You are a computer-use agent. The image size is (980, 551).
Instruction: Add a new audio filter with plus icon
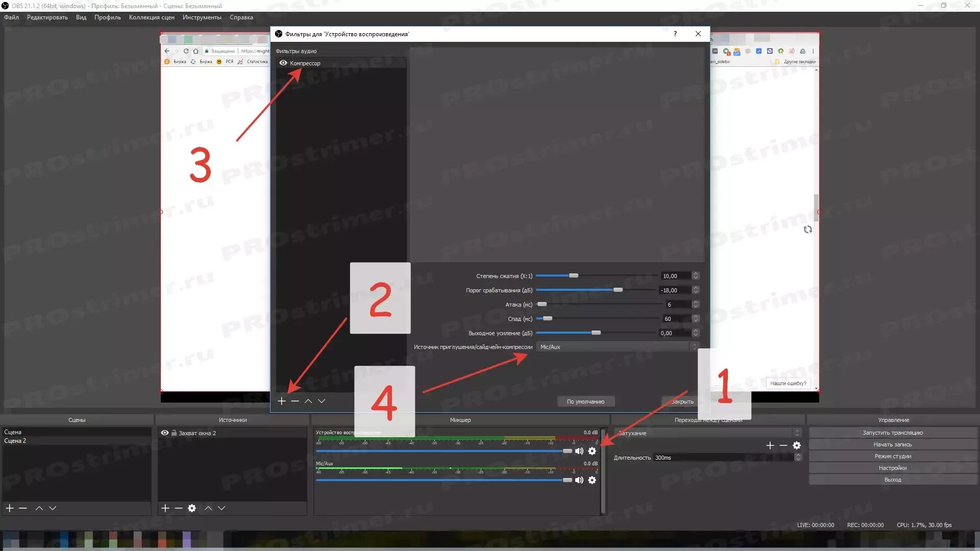pos(282,401)
